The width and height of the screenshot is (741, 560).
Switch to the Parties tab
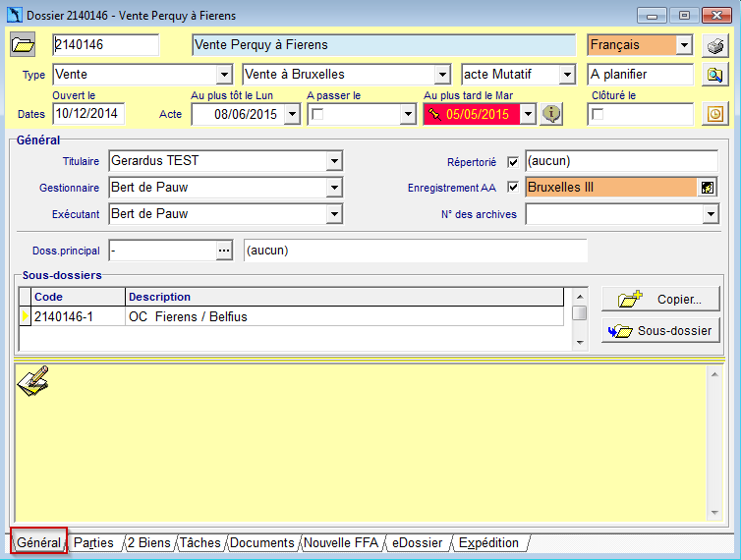point(93,542)
